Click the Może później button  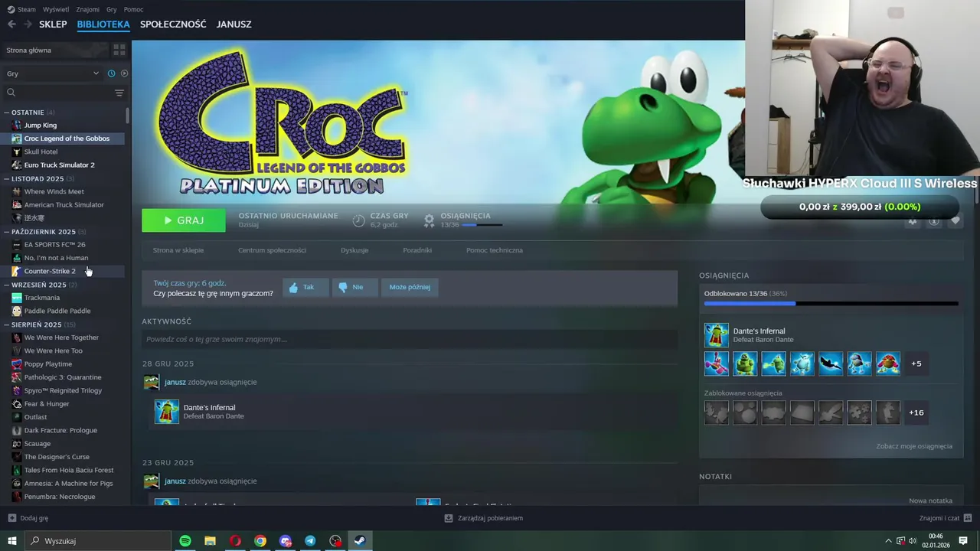(x=410, y=287)
